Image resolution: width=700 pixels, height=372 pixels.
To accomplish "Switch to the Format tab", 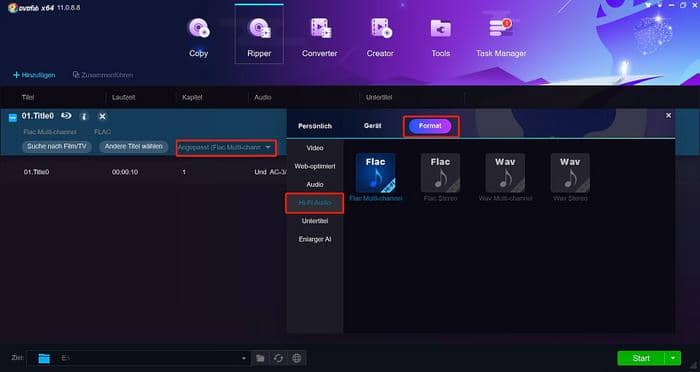I will pyautogui.click(x=430, y=126).
